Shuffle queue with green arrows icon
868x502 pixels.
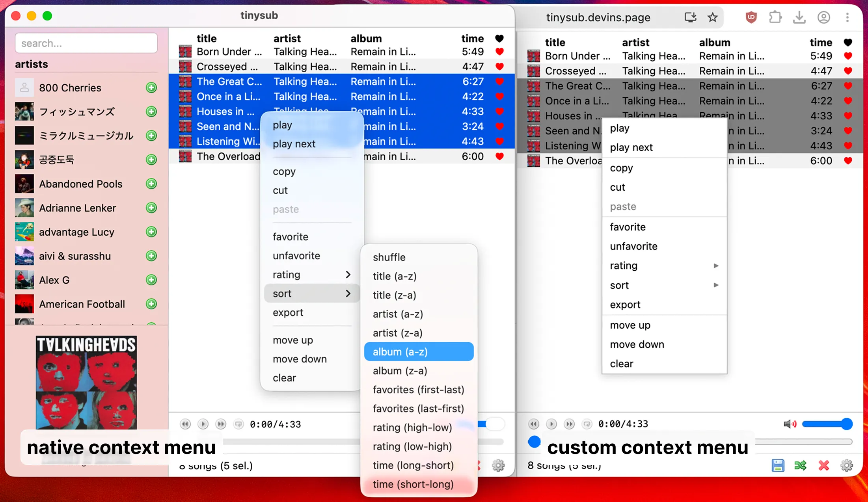tap(801, 465)
